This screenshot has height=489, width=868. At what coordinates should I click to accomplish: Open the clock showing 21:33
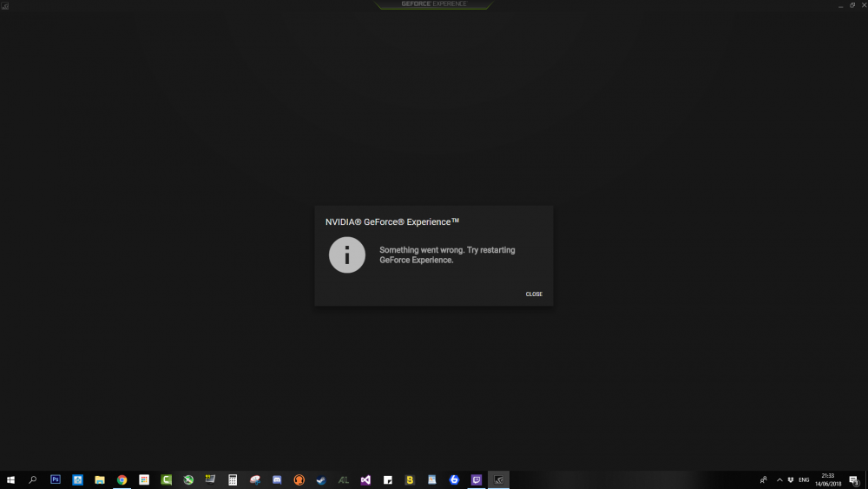tap(827, 479)
